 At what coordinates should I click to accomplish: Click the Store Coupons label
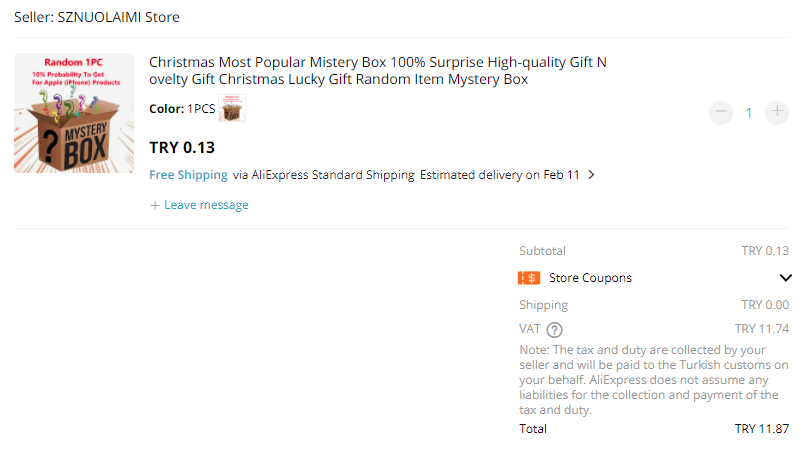(x=590, y=278)
